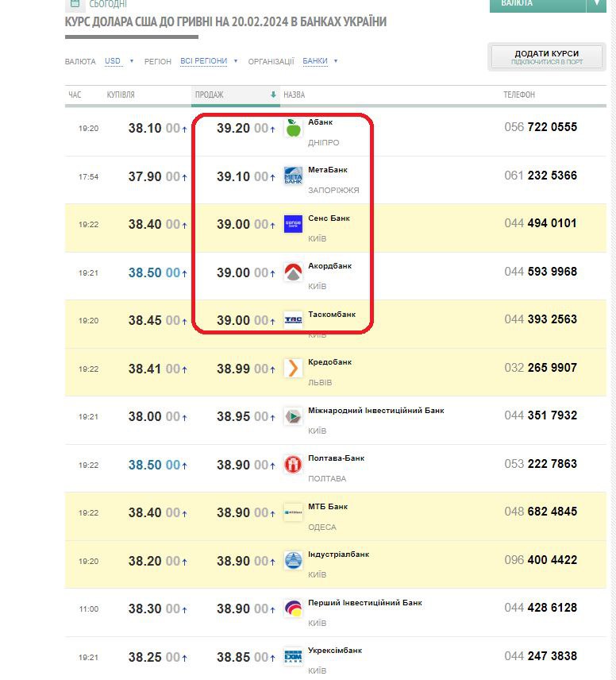Click the Сенс Банк logo icon
This screenshot has height=680, width=616.
(x=293, y=224)
